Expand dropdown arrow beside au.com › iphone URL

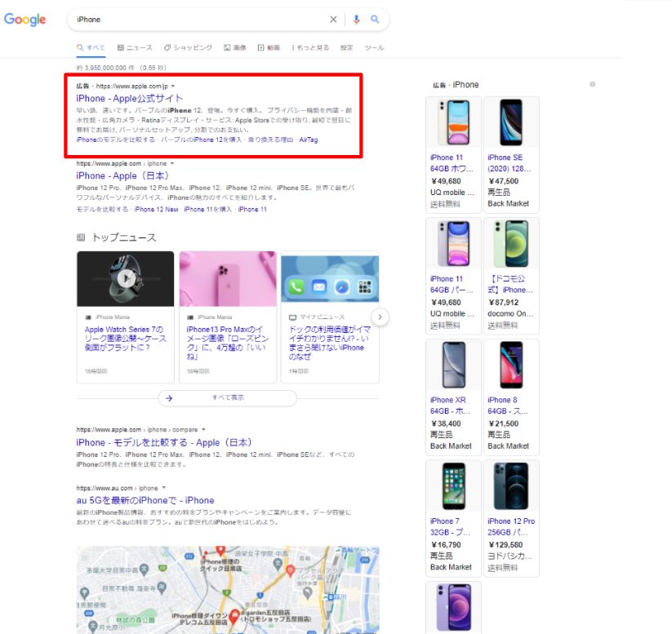[164, 488]
